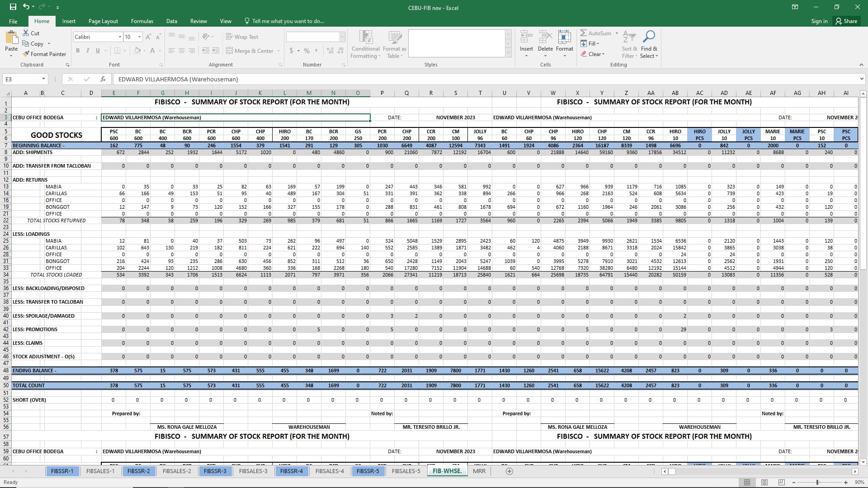Open Find & Select magnifier tool

[649, 37]
